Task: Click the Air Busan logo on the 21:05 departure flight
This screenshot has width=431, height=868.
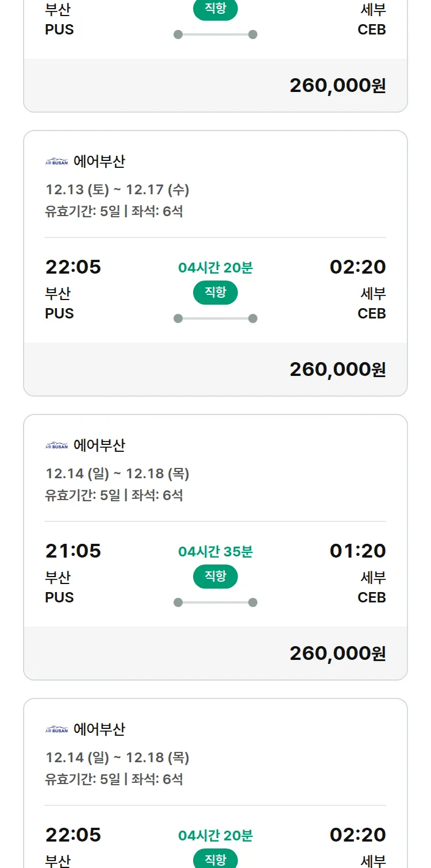Action: point(56,445)
